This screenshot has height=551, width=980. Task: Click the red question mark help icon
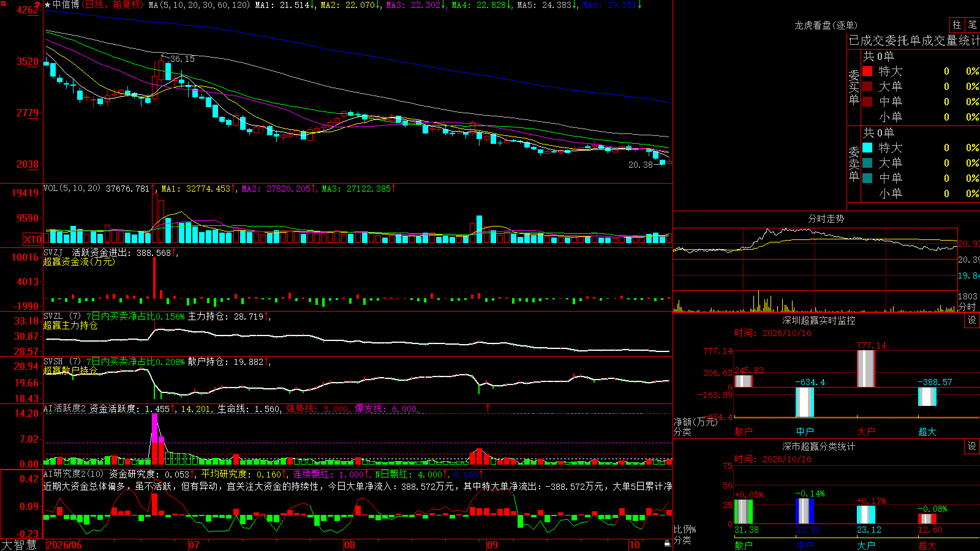click(38, 6)
